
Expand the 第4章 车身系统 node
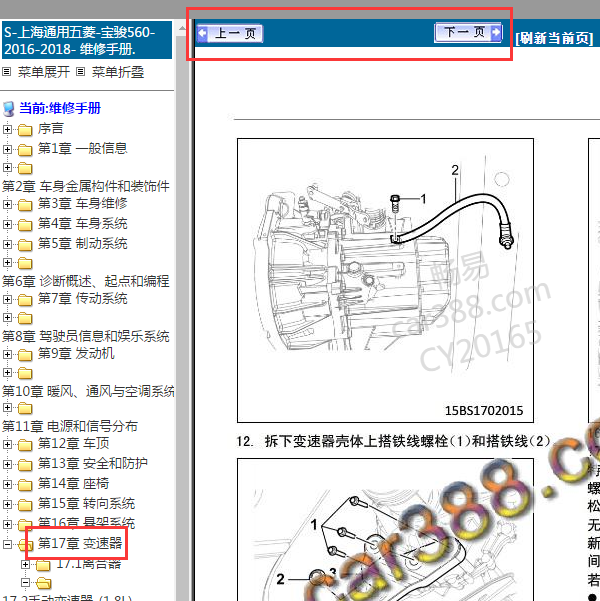(7, 224)
